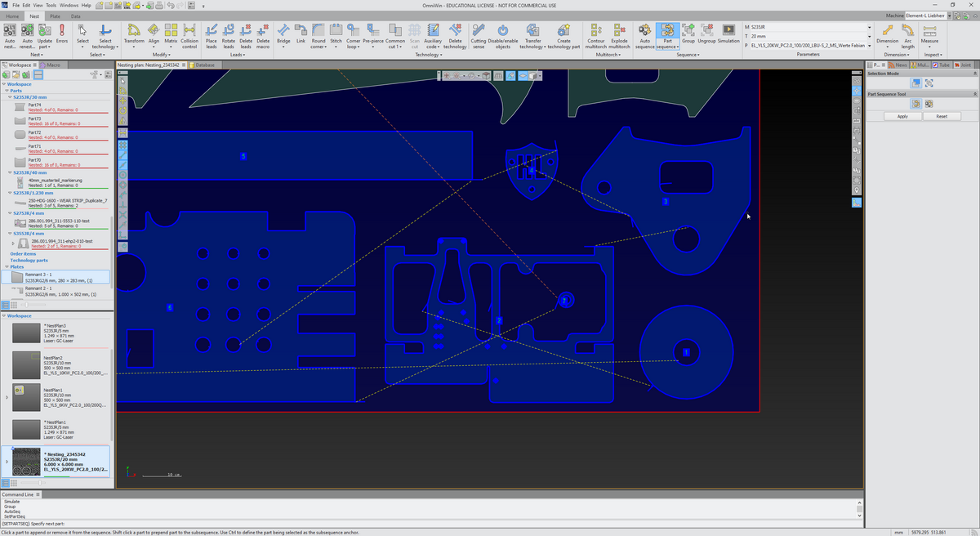Open the Database document tab
This screenshot has height=536, width=980.
click(204, 64)
